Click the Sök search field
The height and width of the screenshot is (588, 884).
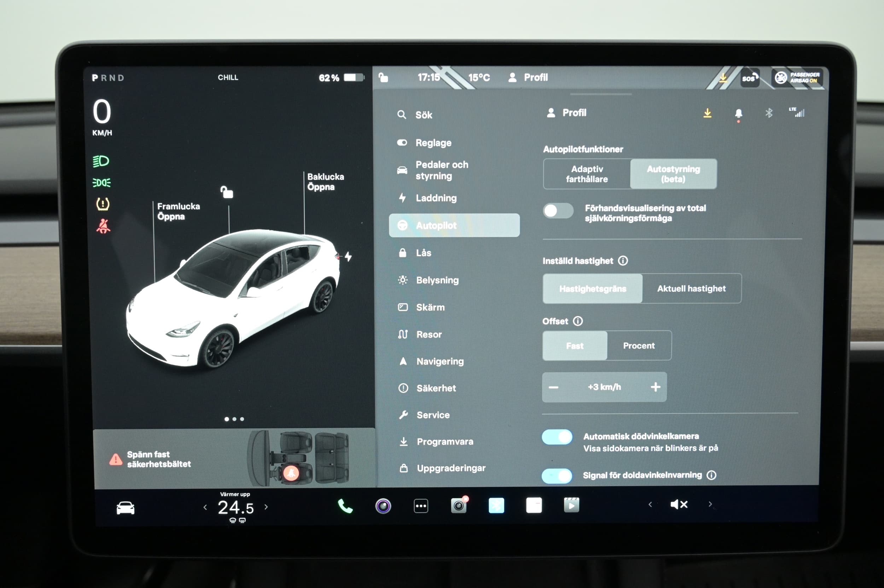(x=424, y=115)
